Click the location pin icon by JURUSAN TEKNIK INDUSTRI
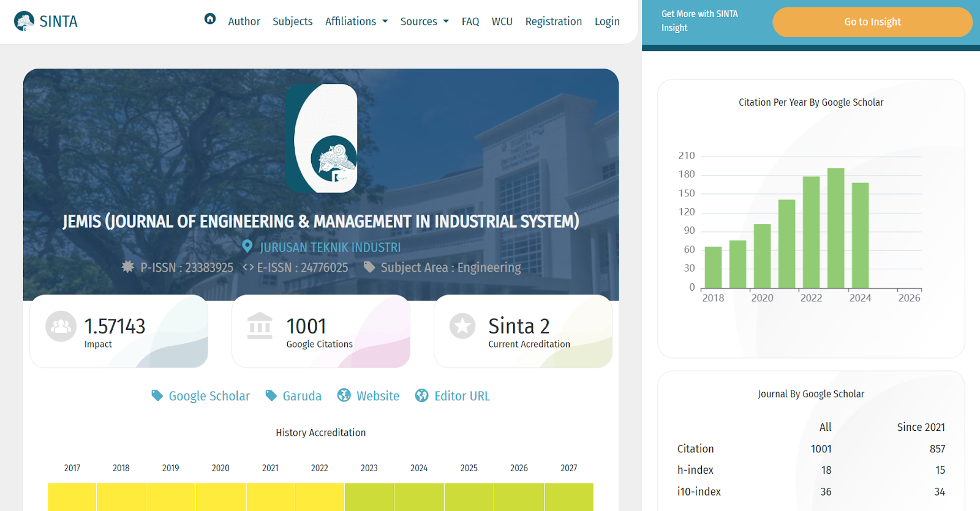 point(247,247)
